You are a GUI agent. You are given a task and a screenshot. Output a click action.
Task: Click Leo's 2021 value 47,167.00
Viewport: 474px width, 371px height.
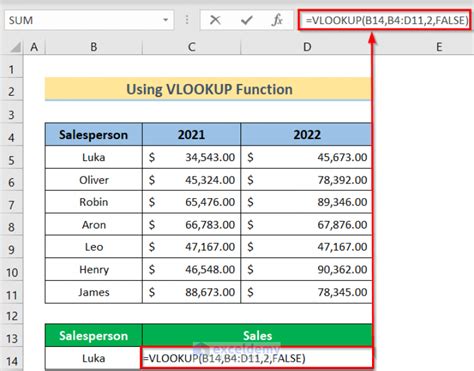[x=191, y=247]
